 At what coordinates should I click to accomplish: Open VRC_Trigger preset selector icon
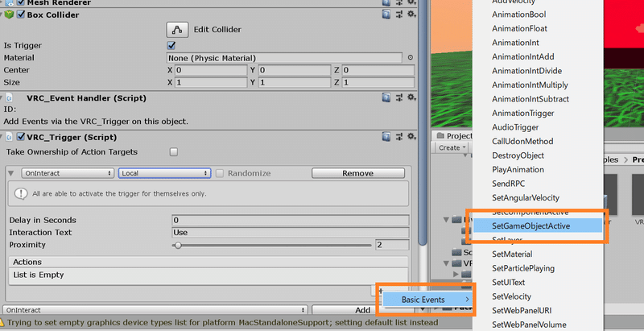click(398, 137)
